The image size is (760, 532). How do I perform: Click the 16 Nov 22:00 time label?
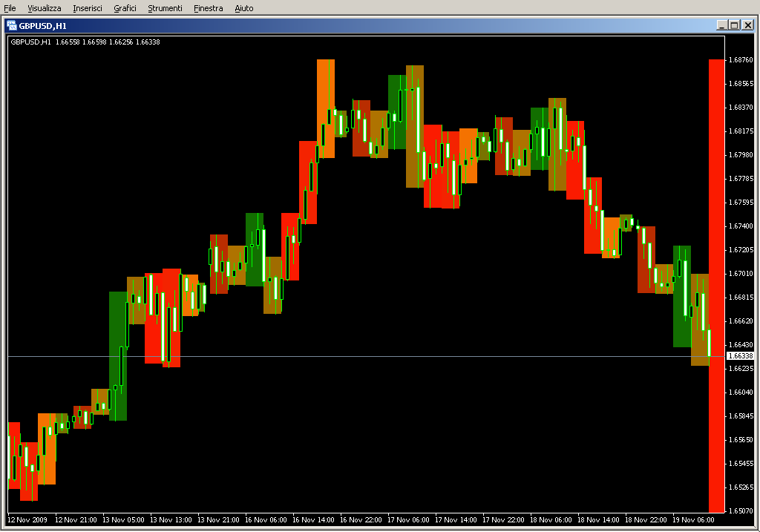point(361,520)
